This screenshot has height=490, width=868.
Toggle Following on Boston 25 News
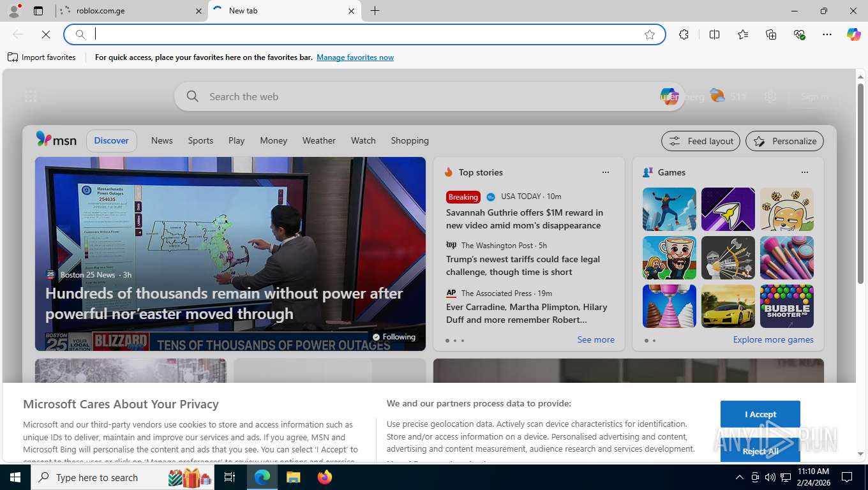click(394, 337)
